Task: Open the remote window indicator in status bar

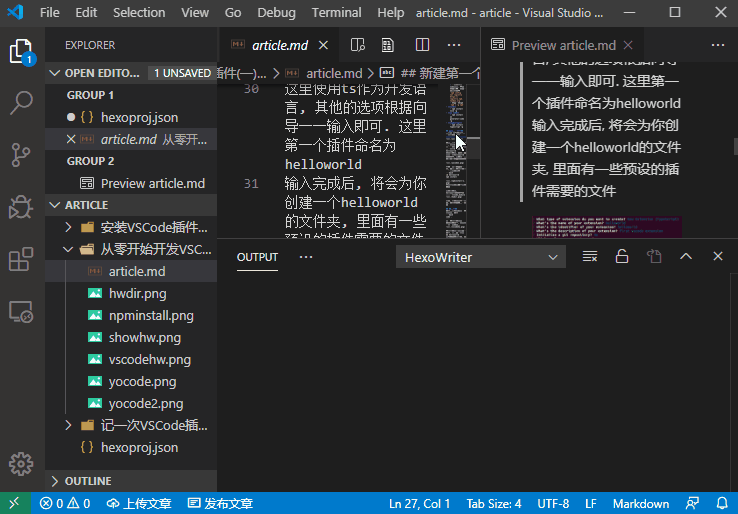Action: tap(15, 503)
